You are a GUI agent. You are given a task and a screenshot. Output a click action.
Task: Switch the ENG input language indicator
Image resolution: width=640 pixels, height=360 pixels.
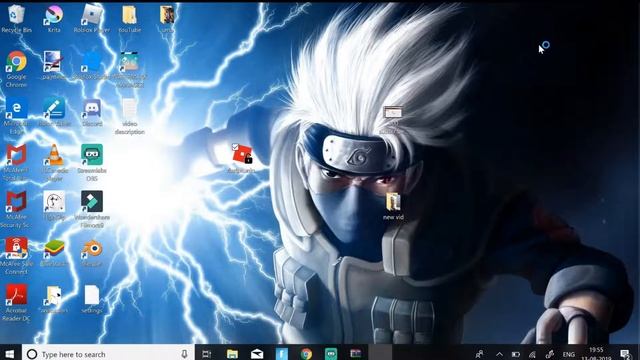pyautogui.click(x=569, y=354)
